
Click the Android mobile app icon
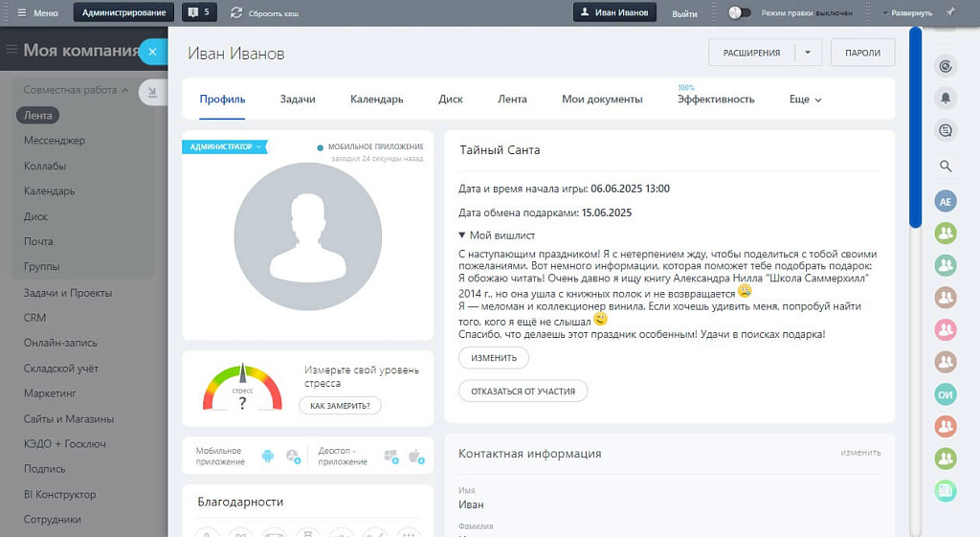tap(268, 456)
